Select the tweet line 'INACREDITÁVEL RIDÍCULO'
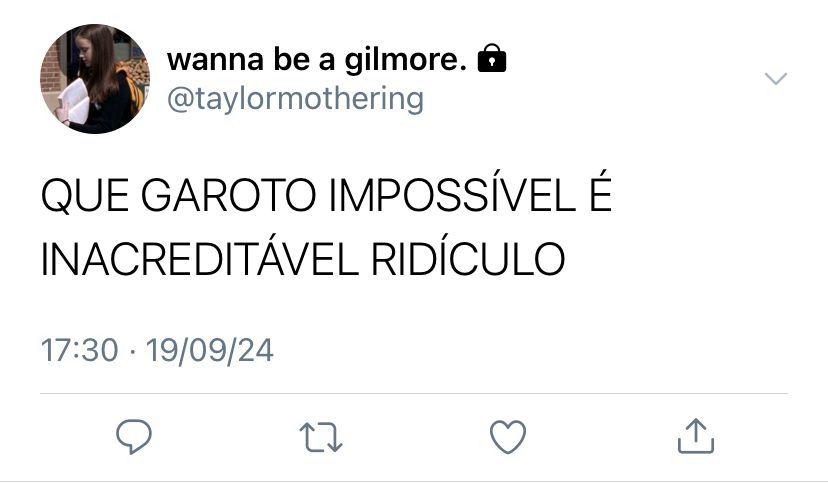 pyautogui.click(x=303, y=258)
